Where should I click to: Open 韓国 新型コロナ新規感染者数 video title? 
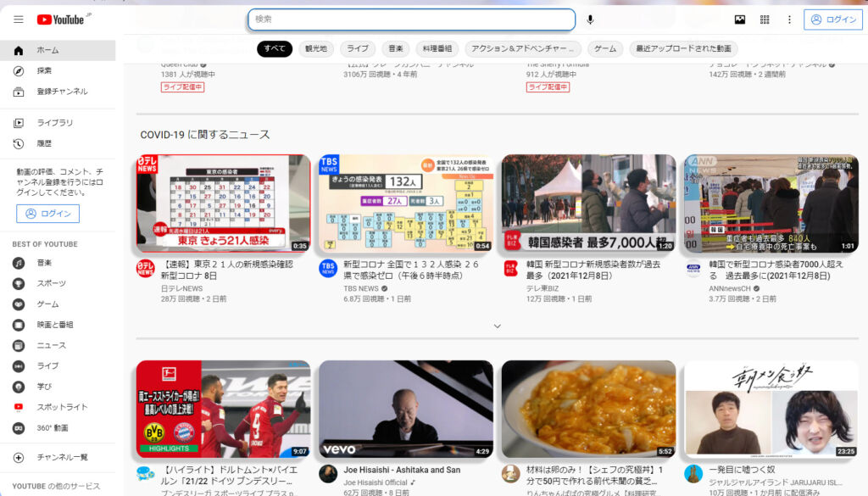[593, 270]
